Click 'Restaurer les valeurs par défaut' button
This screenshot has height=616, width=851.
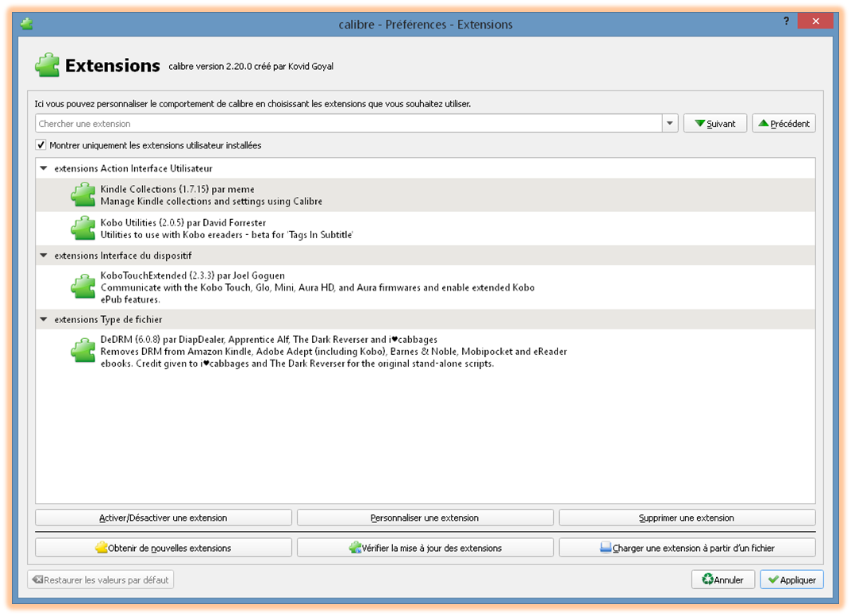coord(100,579)
